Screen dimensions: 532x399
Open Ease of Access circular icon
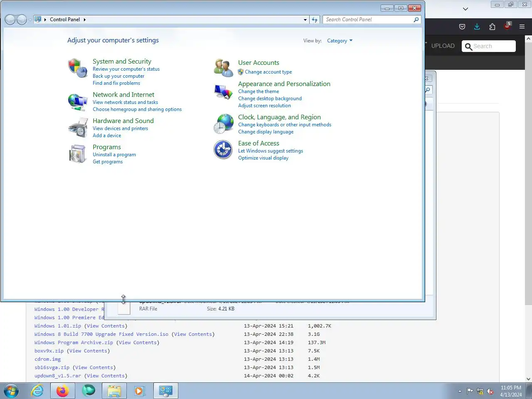tap(223, 150)
